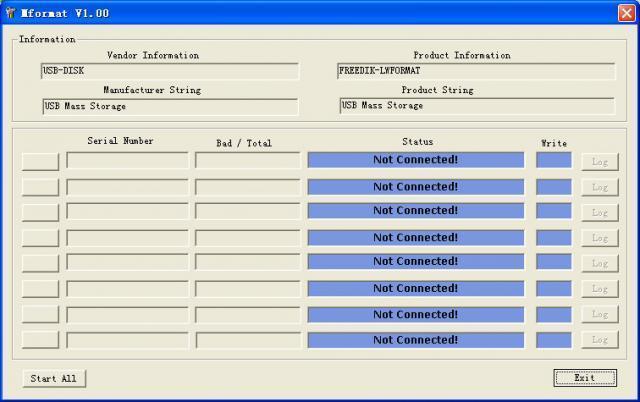Click the fourth row Bad / Total field

coord(248,238)
